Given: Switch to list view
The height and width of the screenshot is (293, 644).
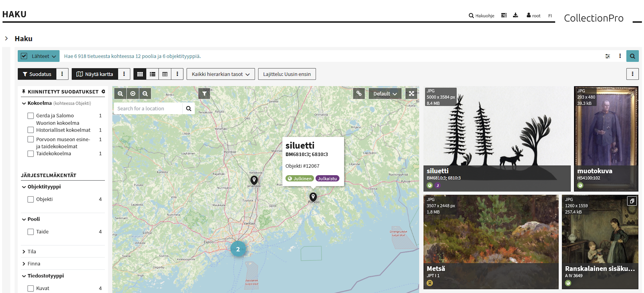Looking at the screenshot, I should click(x=153, y=74).
